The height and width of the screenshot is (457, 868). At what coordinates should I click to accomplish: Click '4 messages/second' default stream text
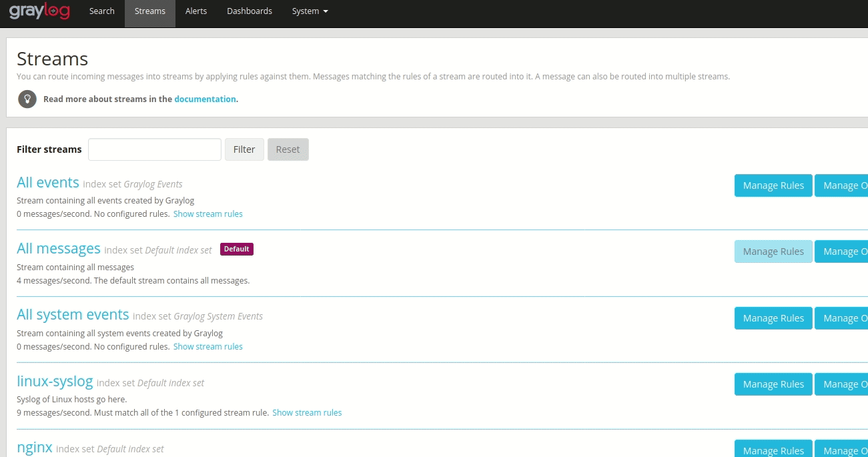[133, 281]
